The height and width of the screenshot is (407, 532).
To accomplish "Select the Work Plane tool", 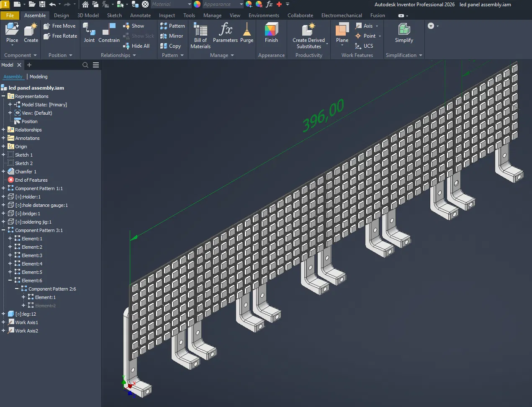I will 342,30.
